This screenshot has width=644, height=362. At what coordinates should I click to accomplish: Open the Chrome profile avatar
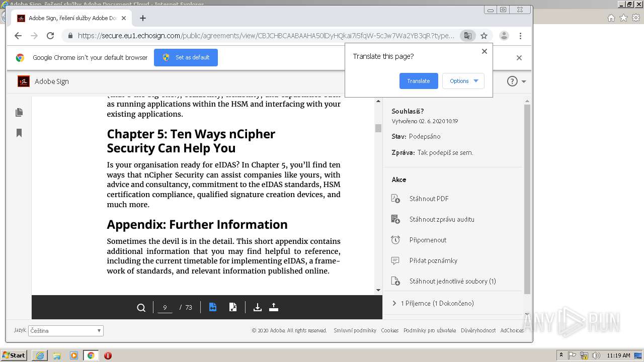504,36
